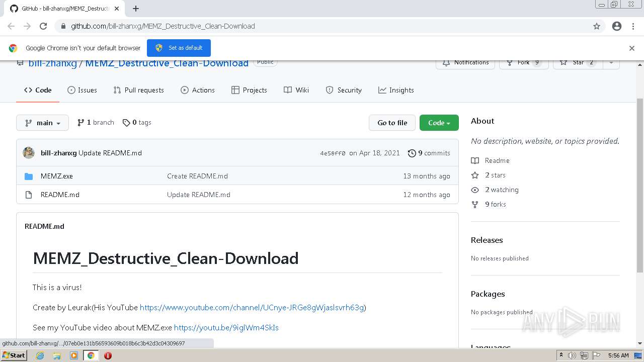Open the Projects tab

tap(249, 90)
